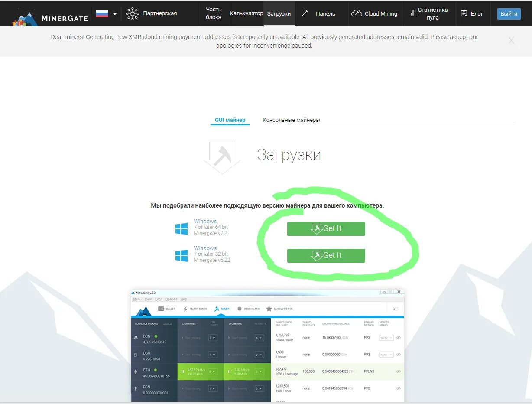Image resolution: width=532 pixels, height=404 pixels.
Task: Toggle the eye icon in FCN row
Action: coord(399,388)
